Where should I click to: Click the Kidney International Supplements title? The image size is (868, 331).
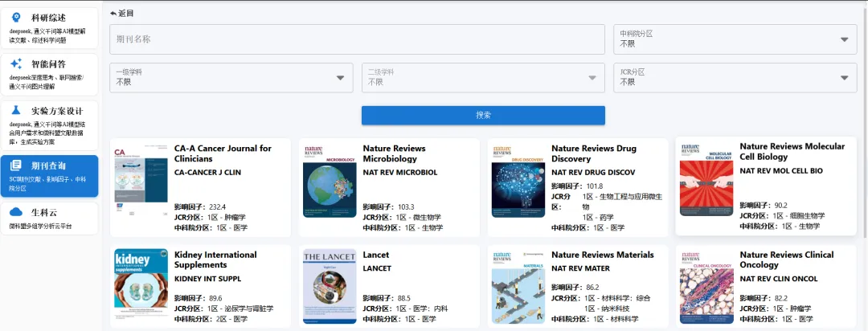tap(215, 259)
